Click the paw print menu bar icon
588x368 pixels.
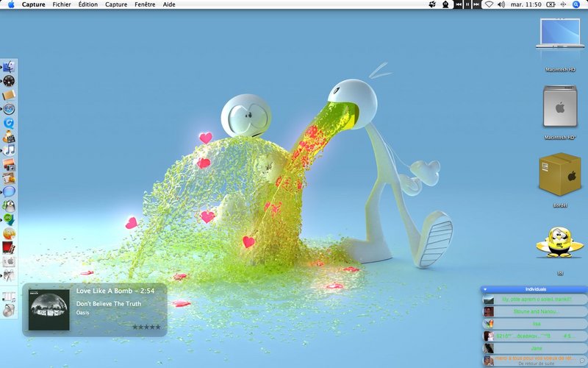[x=432, y=4]
